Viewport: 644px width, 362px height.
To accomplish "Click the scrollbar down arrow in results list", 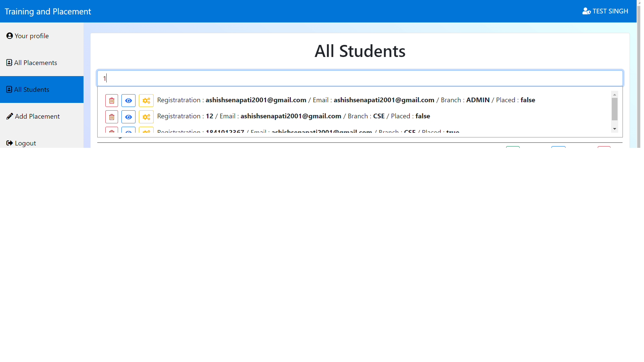I will click(x=614, y=129).
